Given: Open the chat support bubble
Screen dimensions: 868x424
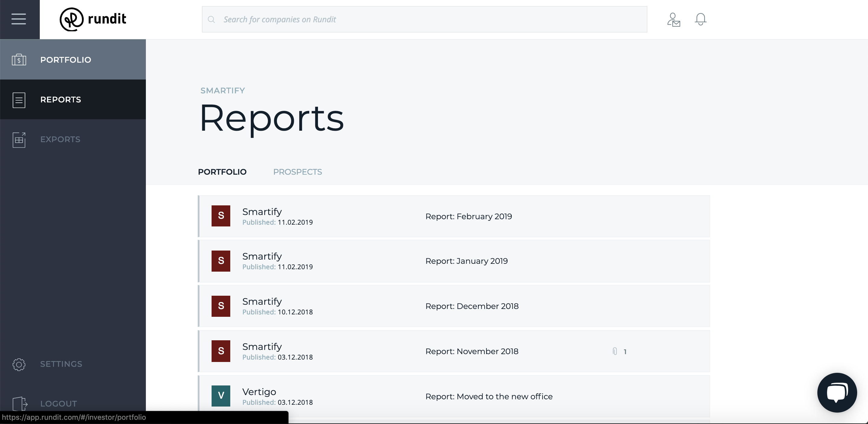Looking at the screenshot, I should [837, 392].
